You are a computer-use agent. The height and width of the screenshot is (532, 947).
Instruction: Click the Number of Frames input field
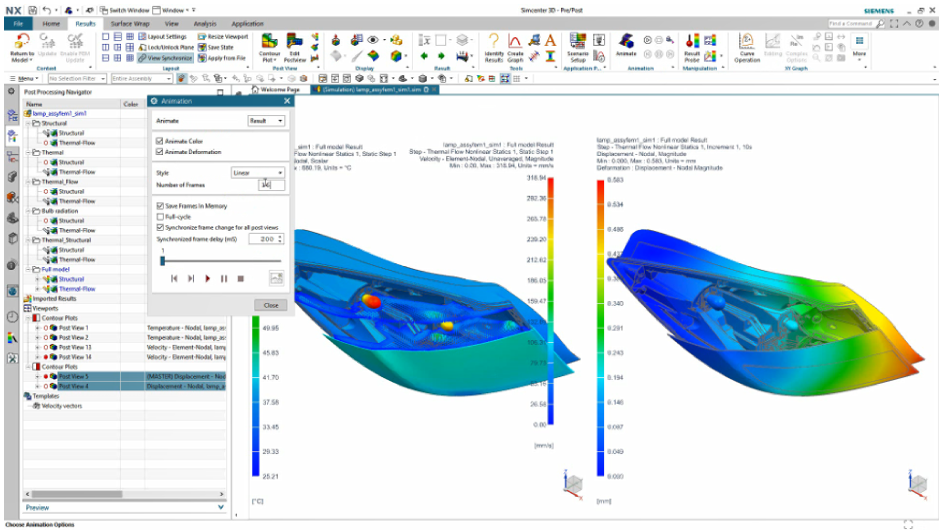coord(271,185)
